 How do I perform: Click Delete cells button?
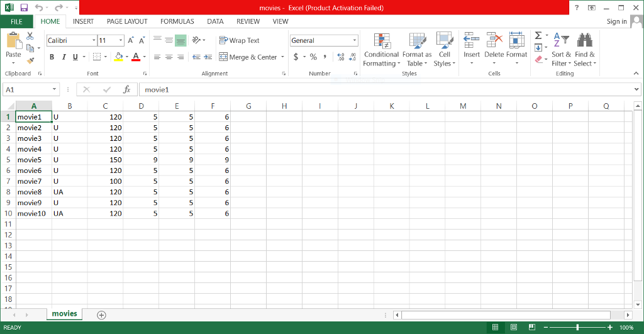(494, 48)
